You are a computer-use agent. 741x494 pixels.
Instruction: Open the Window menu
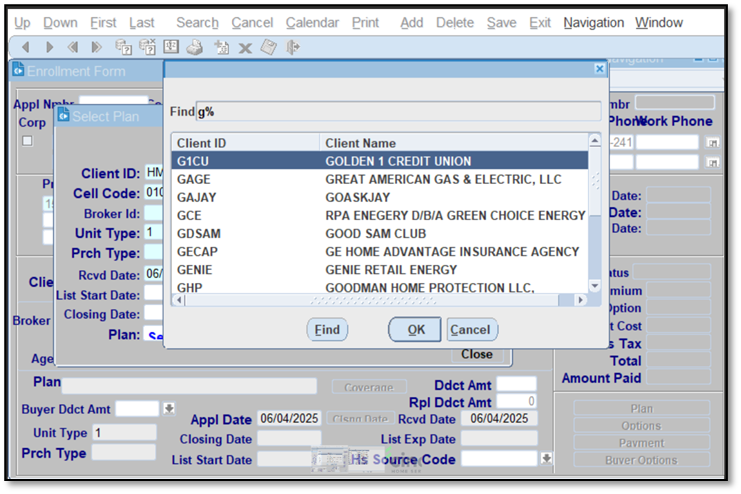point(659,22)
